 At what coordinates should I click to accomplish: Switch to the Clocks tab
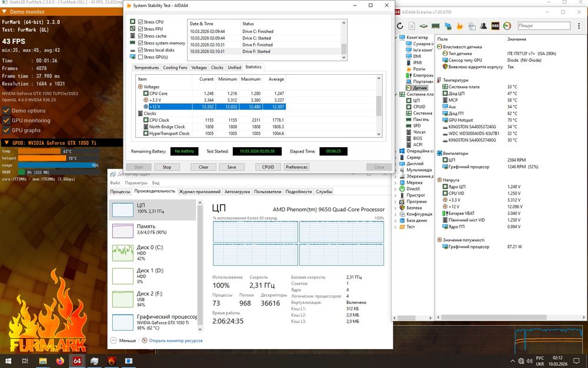click(217, 68)
